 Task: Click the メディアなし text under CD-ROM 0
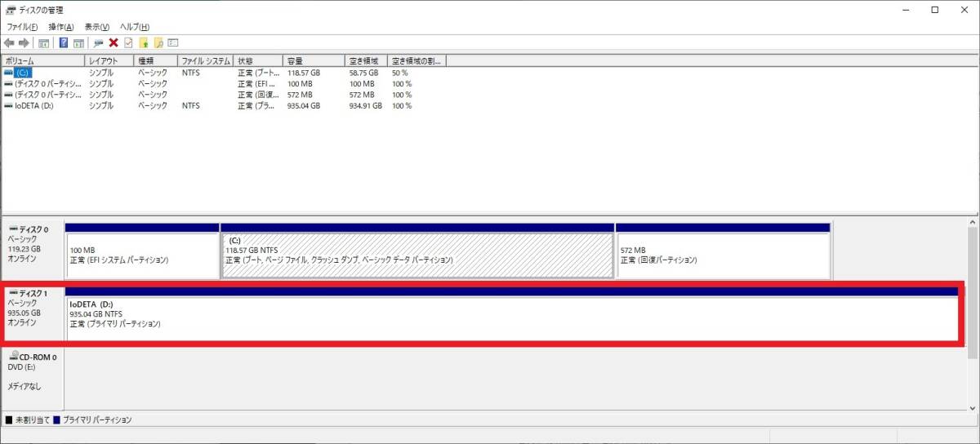click(24, 386)
